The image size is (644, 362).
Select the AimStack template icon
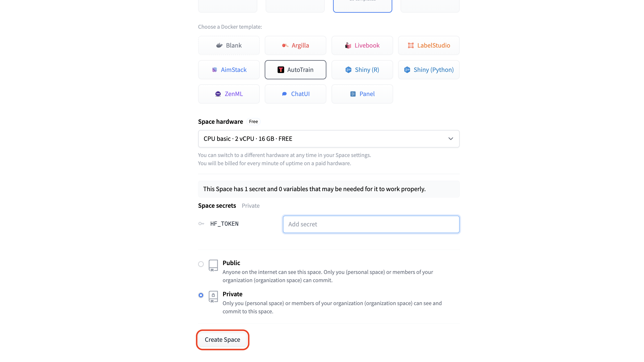(x=214, y=70)
